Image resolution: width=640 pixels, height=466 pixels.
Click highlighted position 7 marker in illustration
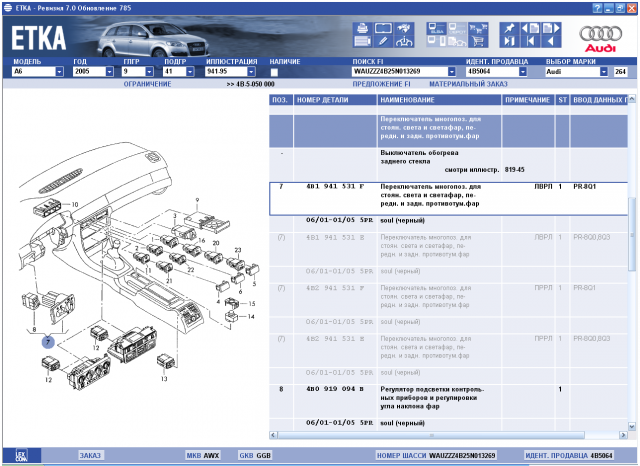pos(48,342)
